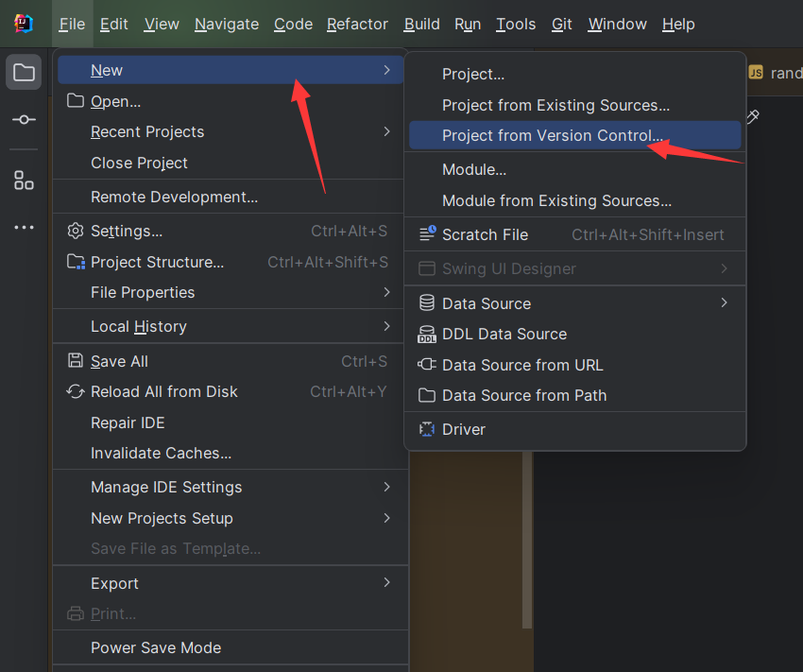
Task: Click the Reload All from Disk refresh icon
Action: point(76,392)
